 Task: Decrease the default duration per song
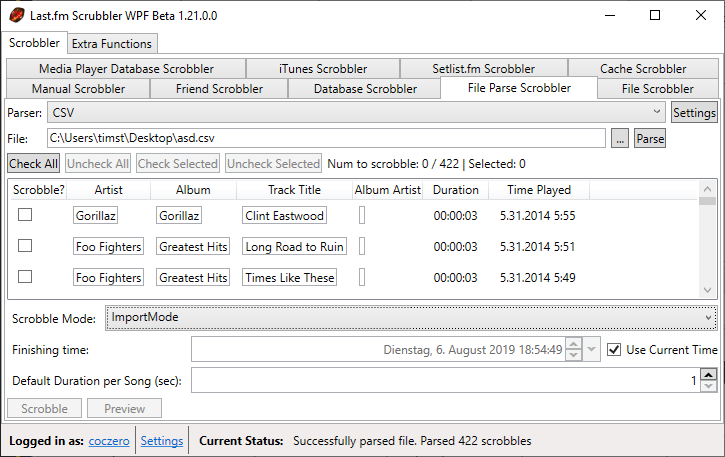coord(708,386)
